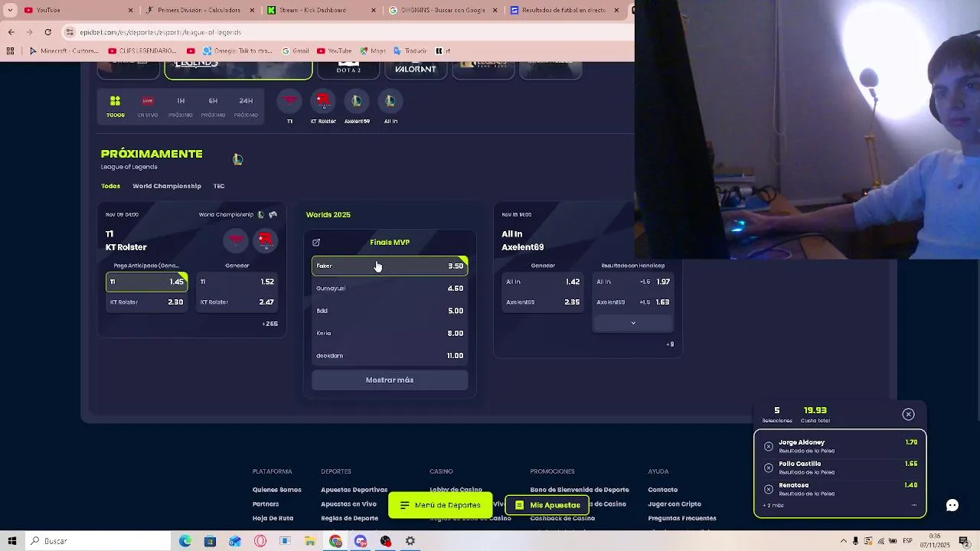980x551 pixels.
Task: Select Axelent69 +1.5 handicap 1.63
Action: [633, 302]
